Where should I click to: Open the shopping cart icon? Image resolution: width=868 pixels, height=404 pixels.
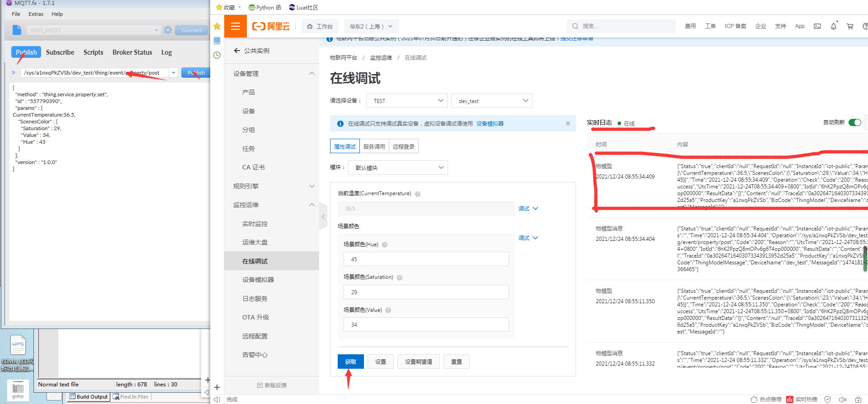pos(850,26)
